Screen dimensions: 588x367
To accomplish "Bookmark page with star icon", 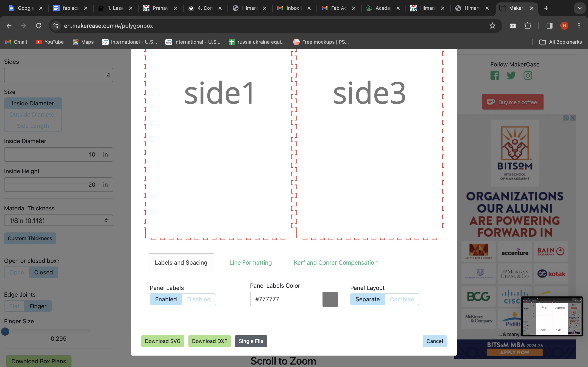I will coord(492,26).
